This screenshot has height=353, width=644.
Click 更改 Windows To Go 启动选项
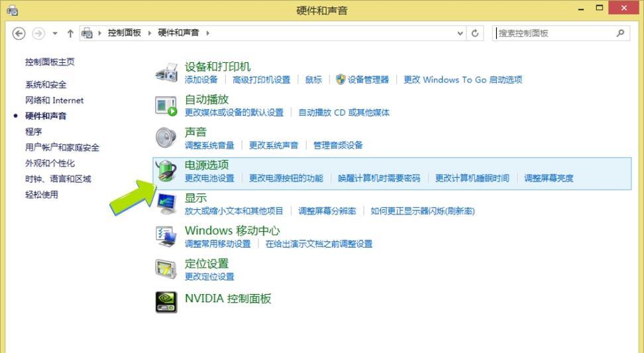point(463,79)
